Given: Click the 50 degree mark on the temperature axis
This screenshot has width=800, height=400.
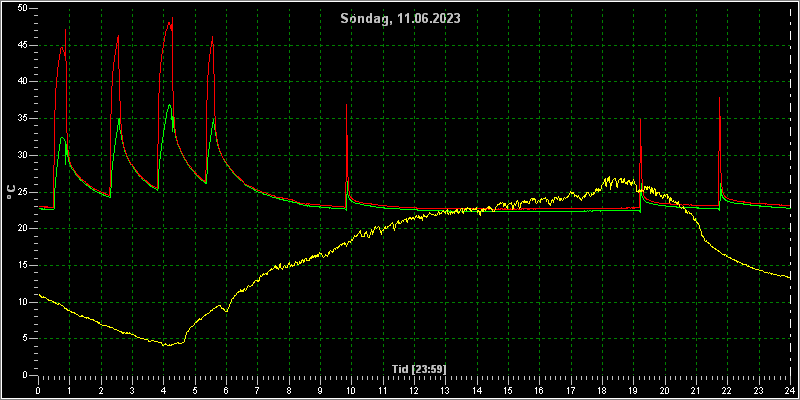Looking at the screenshot, I should (21, 9).
